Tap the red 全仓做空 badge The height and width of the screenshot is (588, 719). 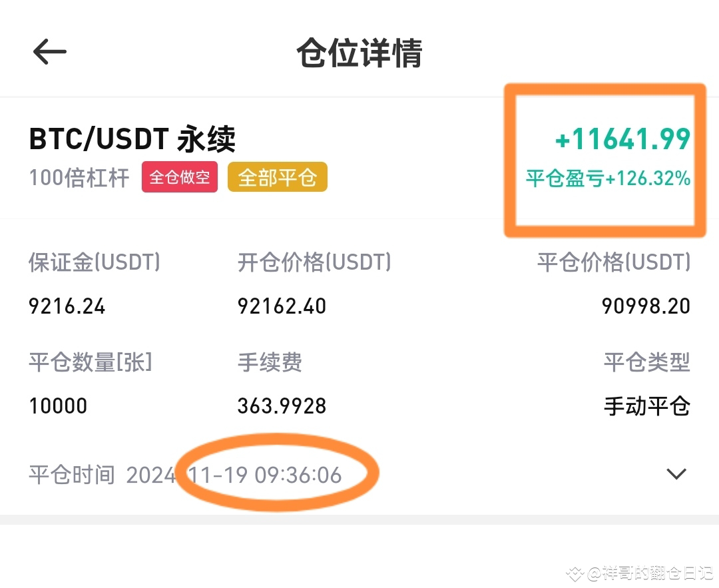180,178
